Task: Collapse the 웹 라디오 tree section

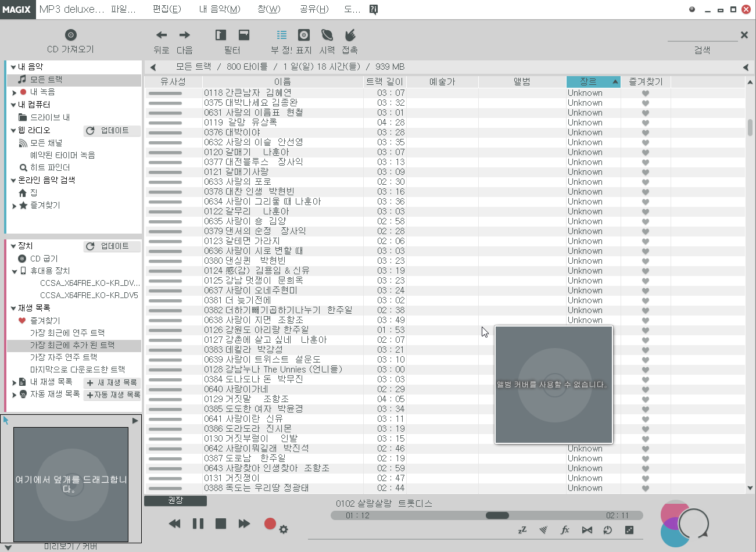Action: [x=13, y=131]
